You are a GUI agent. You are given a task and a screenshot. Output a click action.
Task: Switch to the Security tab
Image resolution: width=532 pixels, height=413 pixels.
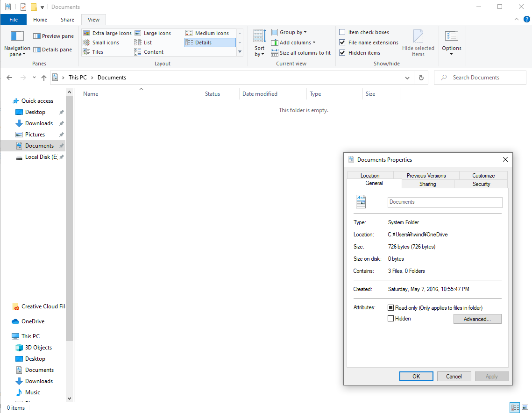click(481, 184)
